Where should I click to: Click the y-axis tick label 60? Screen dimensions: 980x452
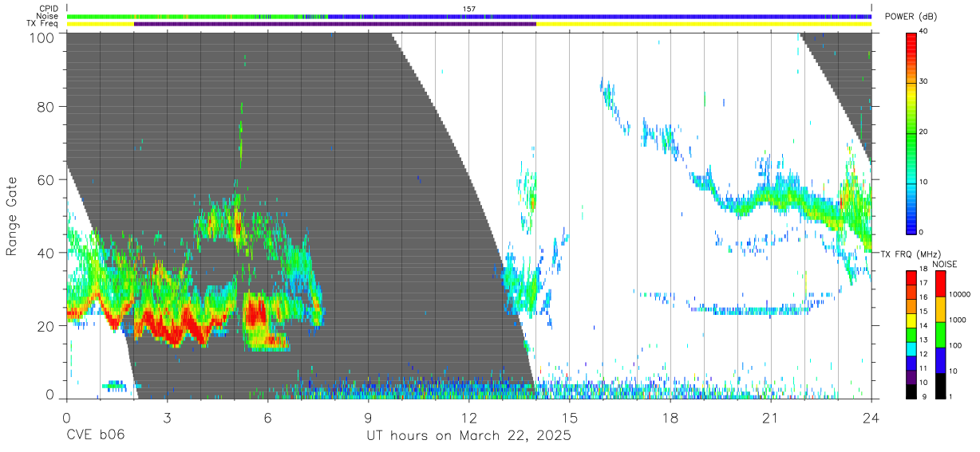coord(45,180)
